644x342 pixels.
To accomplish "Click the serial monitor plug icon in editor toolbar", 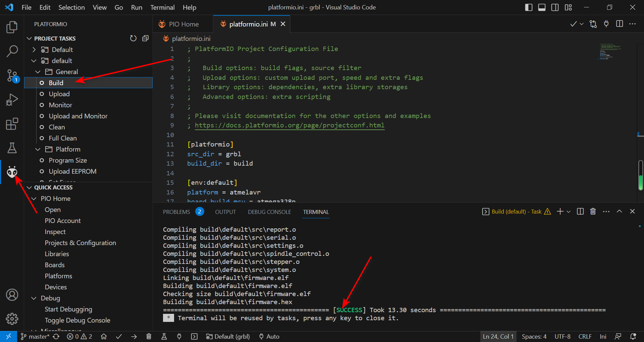I will 606,24.
